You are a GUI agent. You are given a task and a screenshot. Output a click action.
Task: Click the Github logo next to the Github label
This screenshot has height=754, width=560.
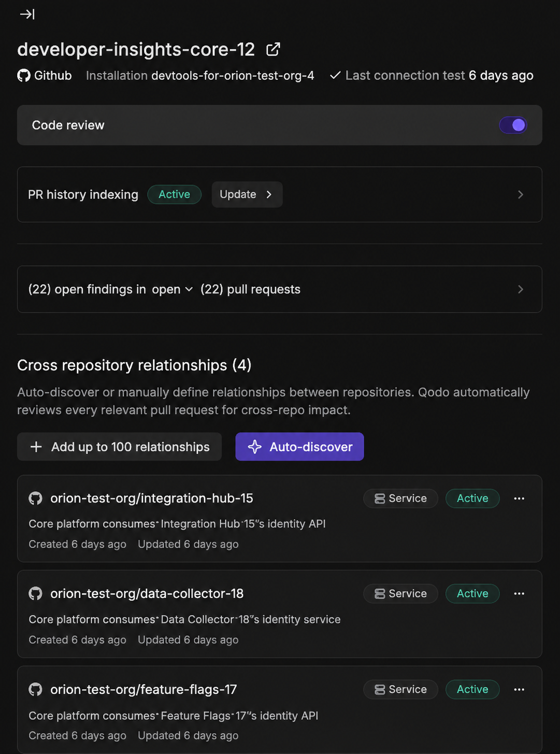click(x=24, y=76)
